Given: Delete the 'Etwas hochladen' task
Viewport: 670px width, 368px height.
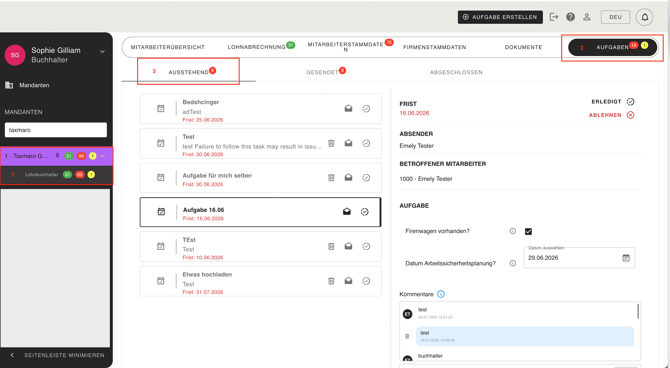Looking at the screenshot, I should coord(331,281).
